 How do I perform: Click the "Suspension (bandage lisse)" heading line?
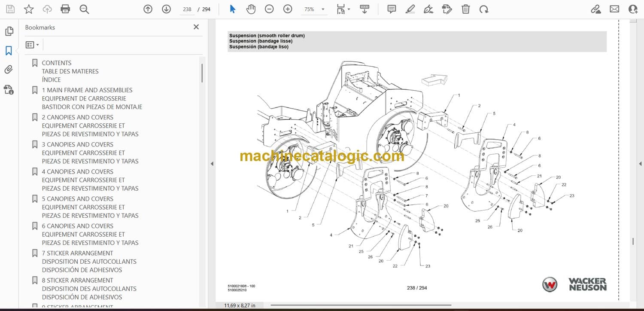point(261,41)
